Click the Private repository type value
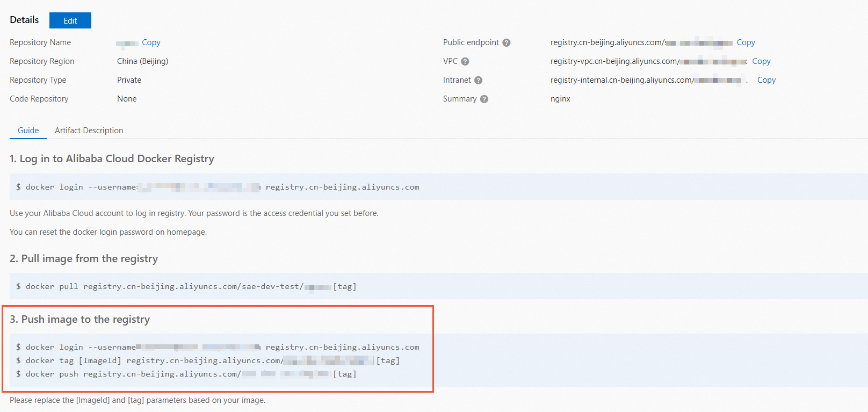868x412 pixels. click(x=129, y=80)
